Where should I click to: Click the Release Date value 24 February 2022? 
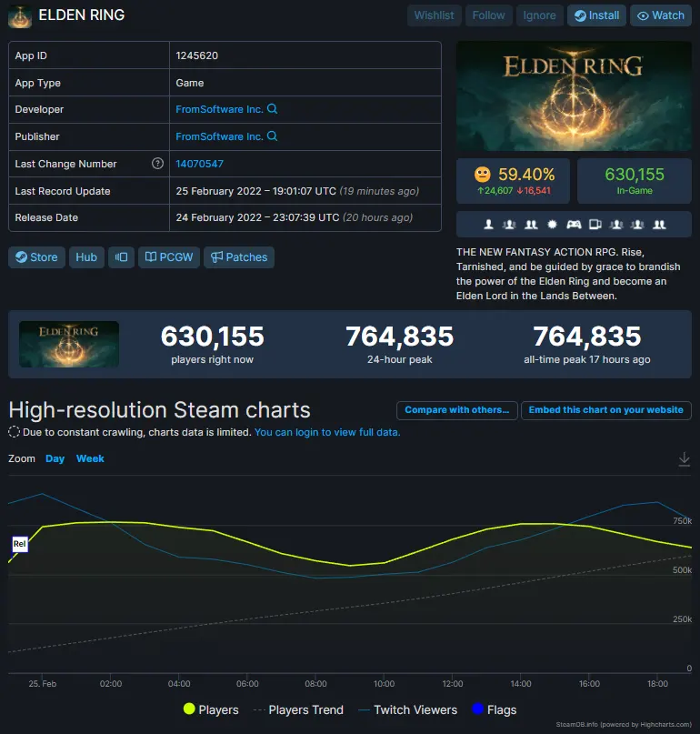pos(295,217)
